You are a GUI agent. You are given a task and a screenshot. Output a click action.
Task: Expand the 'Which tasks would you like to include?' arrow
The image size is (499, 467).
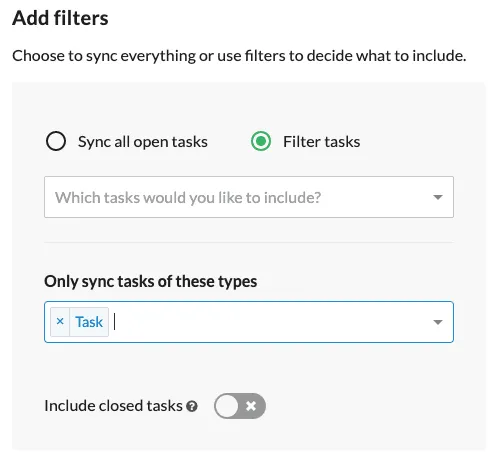click(x=438, y=197)
